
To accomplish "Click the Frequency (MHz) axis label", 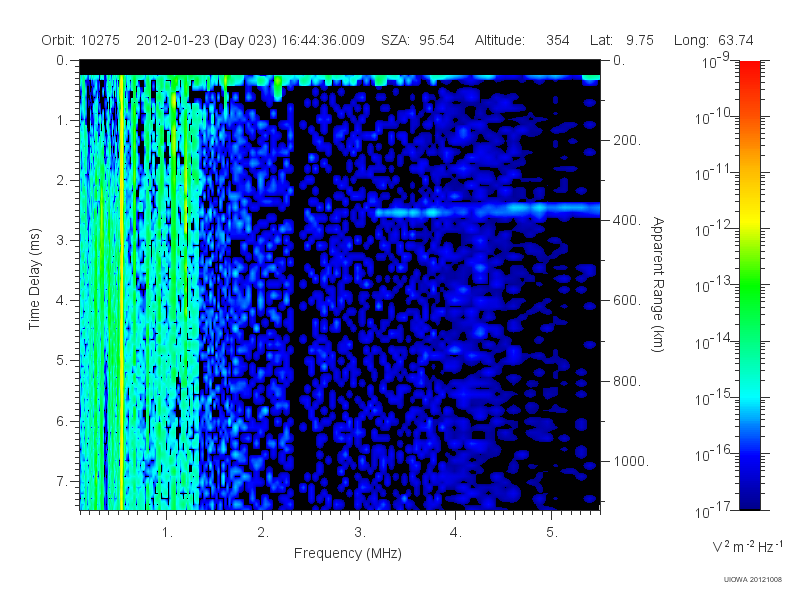I will 347,554.
